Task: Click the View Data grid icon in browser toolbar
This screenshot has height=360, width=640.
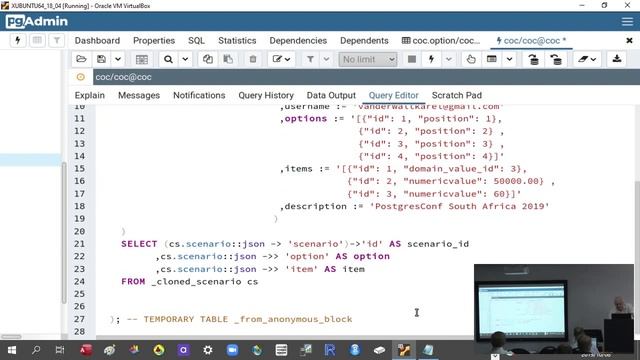Action: click(37, 40)
